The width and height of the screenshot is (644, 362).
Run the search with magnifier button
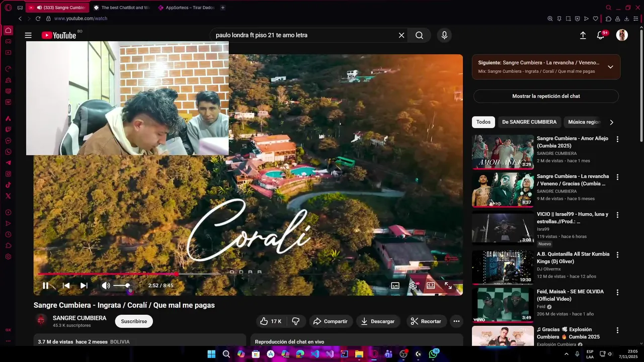click(x=419, y=35)
